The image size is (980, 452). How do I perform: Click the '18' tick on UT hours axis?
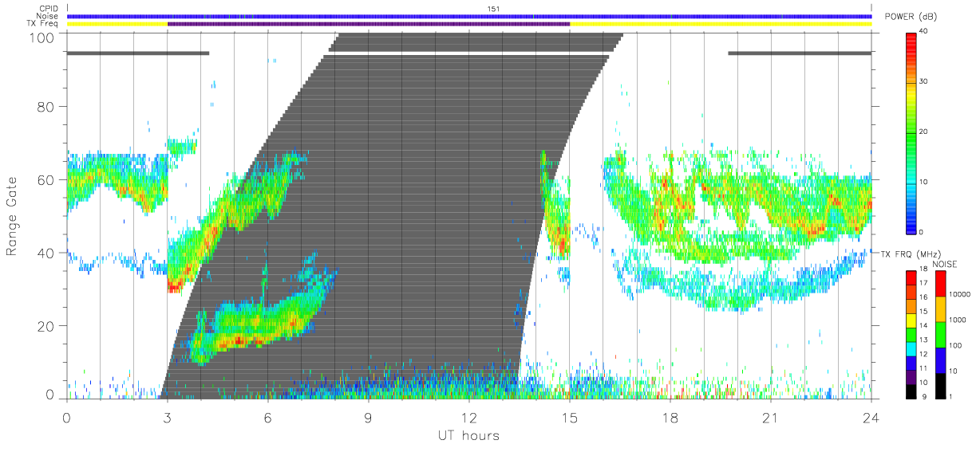point(670,417)
